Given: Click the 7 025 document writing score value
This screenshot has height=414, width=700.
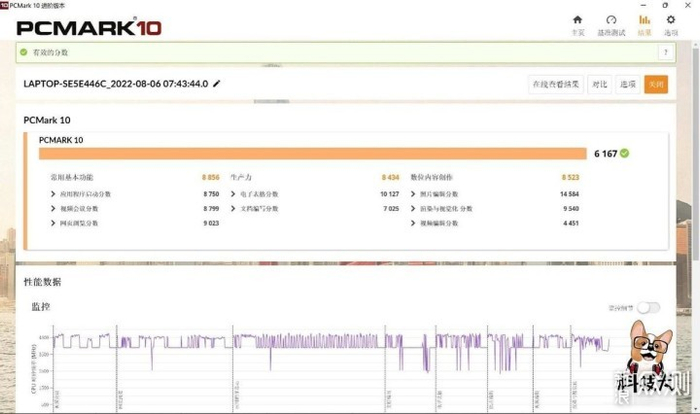Looking at the screenshot, I should point(391,209).
